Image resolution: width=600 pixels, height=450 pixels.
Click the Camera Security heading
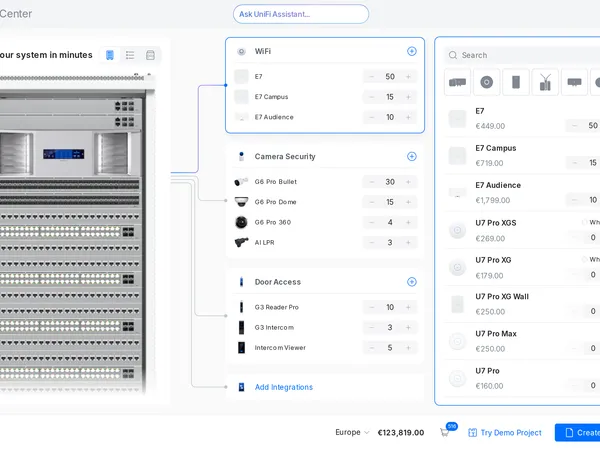pos(285,157)
